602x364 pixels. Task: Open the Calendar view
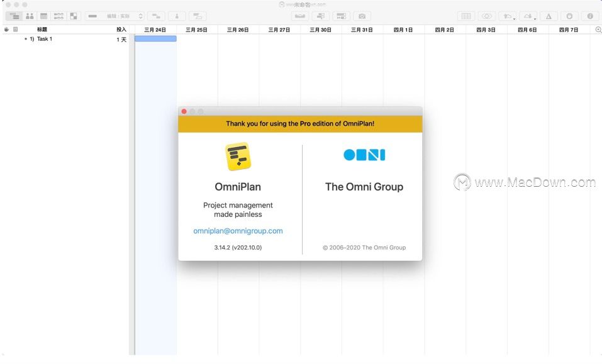pyautogui.click(x=44, y=16)
